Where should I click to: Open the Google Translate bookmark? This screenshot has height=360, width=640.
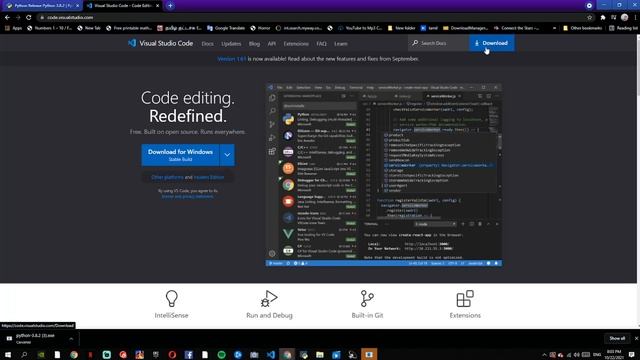226,28
